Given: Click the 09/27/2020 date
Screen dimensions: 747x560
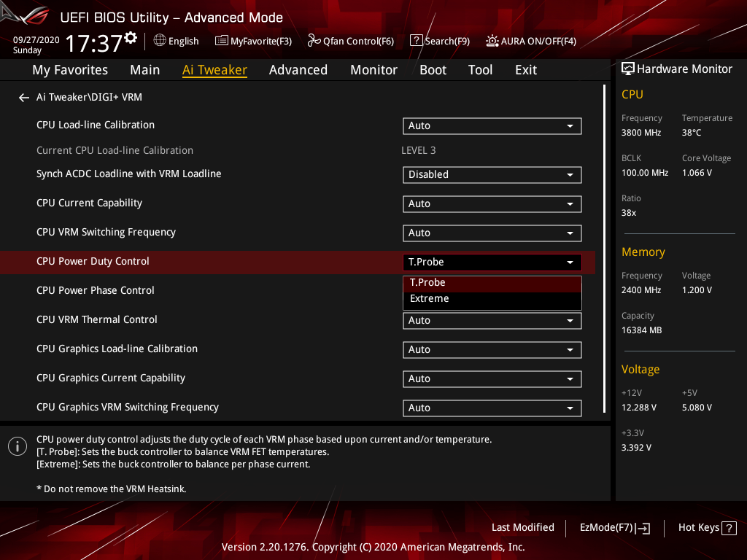Looking at the screenshot, I should tap(36, 40).
